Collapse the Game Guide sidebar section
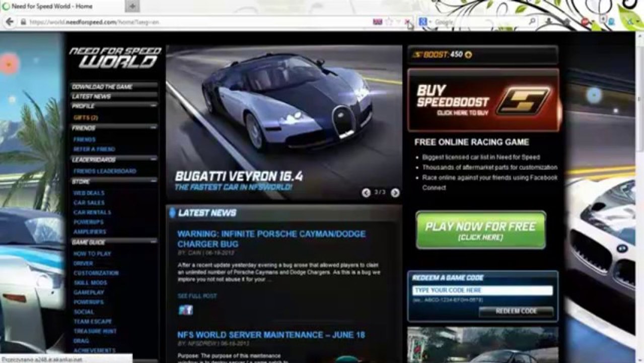This screenshot has height=363, width=644. 153,241
